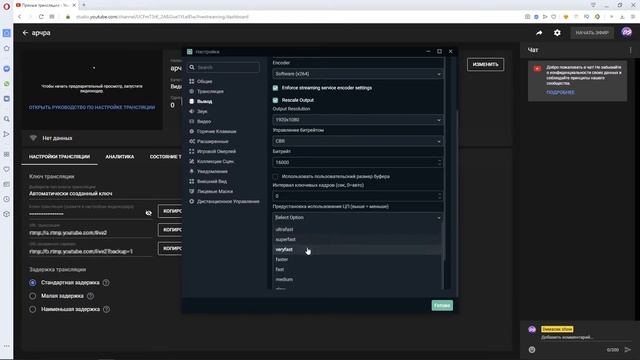Open the stream settings gear icon
Viewport: 640px width, 360px height.
[x=557, y=33]
